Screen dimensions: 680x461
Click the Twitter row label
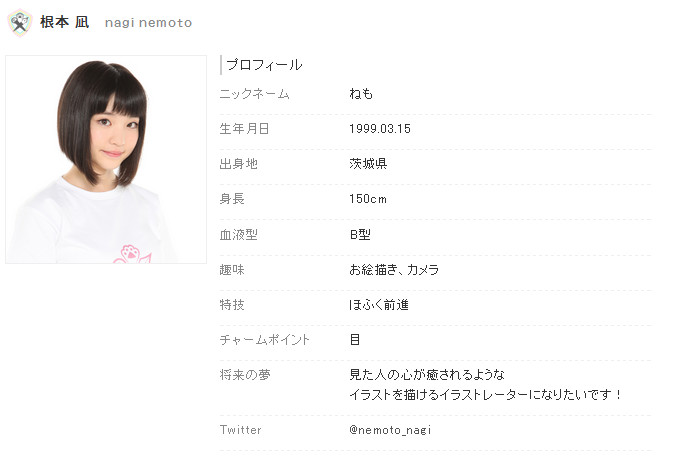pos(240,430)
